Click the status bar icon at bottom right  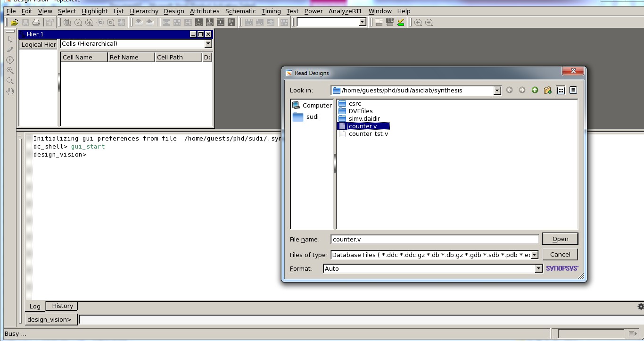[633, 334]
